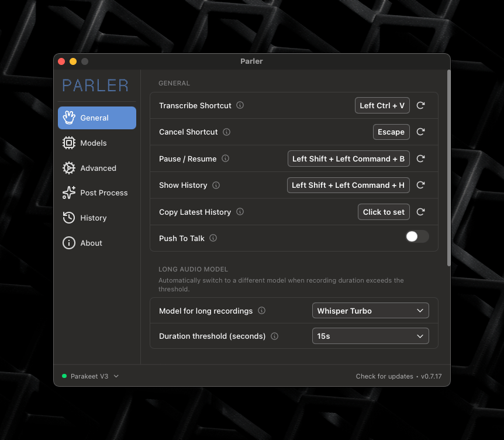Show info for Show History
Viewport: 504px width, 440px height.
[x=216, y=185]
